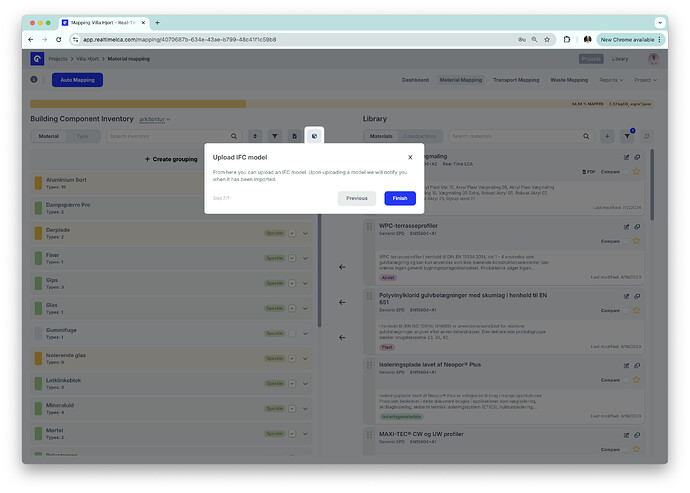Toggle Compare on the MAXI-TEC profiler card
Viewport: 690px width, 493px height.
click(625, 449)
